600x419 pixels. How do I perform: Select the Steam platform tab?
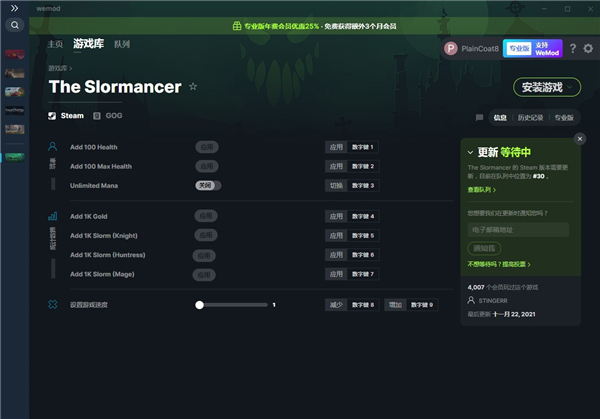coord(66,116)
